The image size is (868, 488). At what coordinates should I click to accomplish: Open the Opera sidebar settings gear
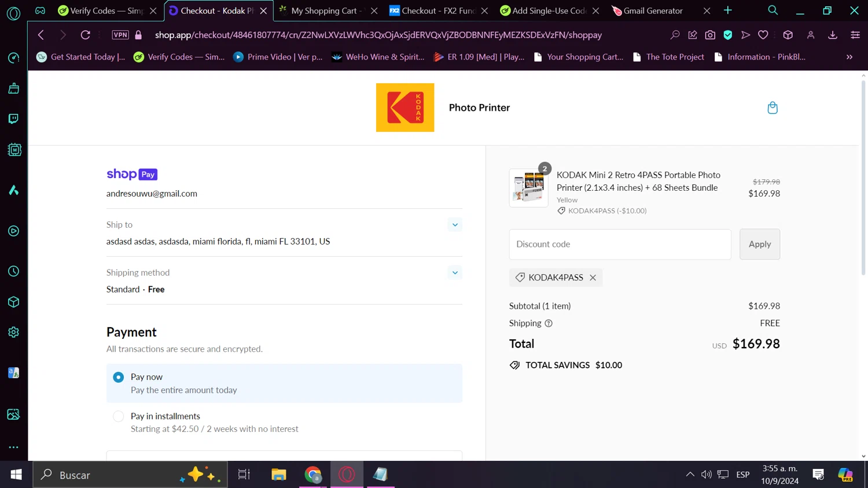(13, 332)
